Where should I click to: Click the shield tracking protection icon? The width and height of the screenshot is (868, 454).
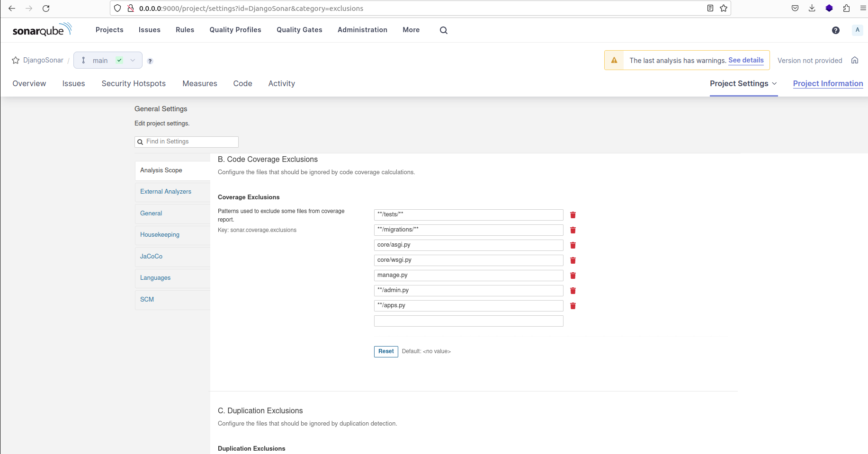coord(117,8)
